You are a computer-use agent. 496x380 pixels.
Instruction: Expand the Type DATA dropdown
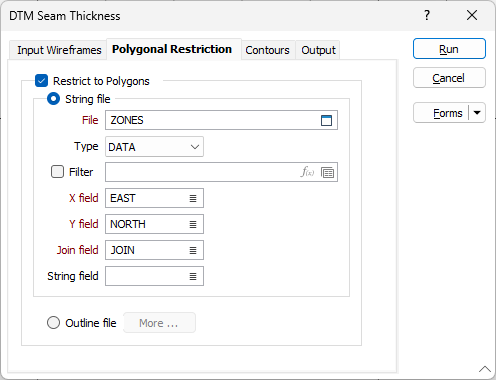154,147
